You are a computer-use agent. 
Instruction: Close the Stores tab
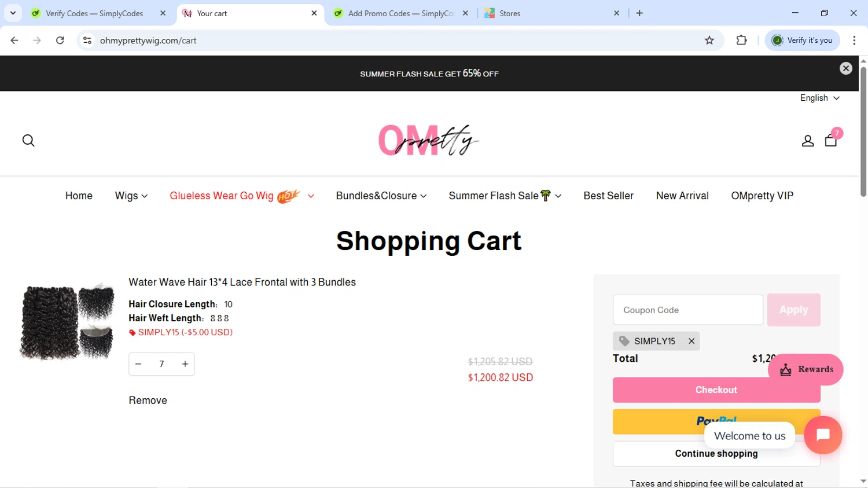pyautogui.click(x=616, y=13)
